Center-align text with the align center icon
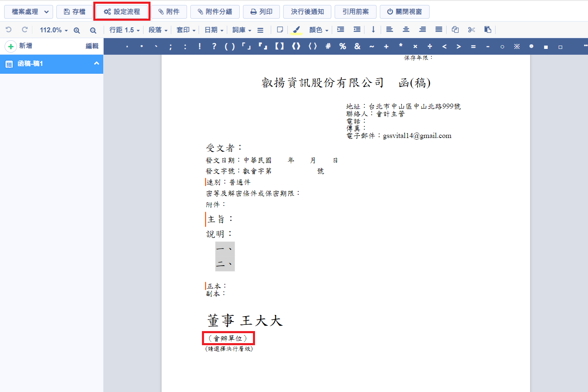Image resolution: width=588 pixels, height=392 pixels. 406,30
